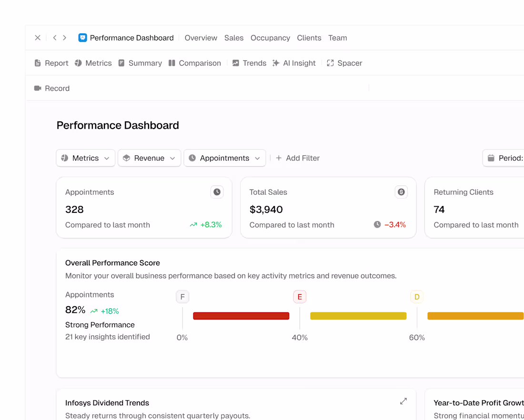This screenshot has width=524, height=420.
Task: Click the Trends chart icon
Action: [236, 63]
